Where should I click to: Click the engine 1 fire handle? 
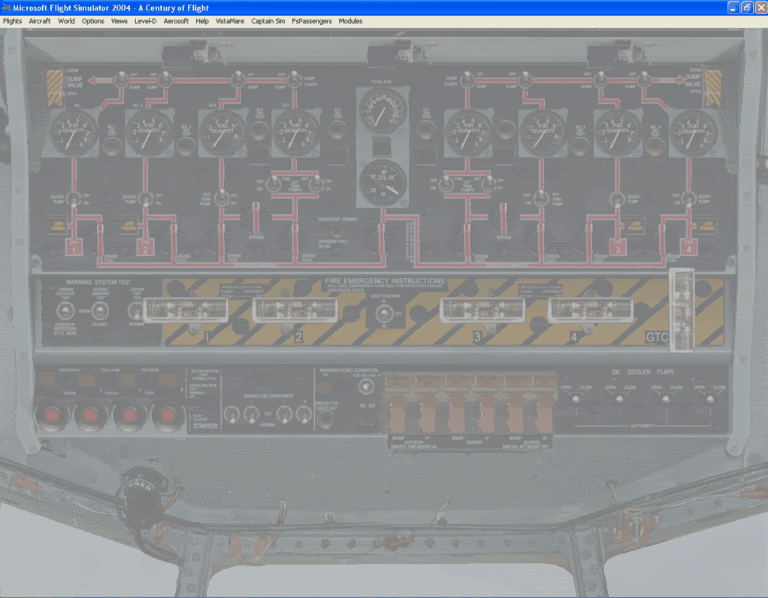[181, 310]
